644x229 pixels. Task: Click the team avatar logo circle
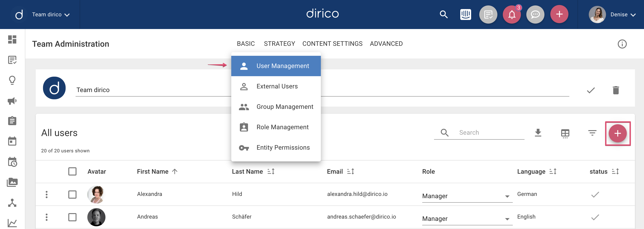click(x=54, y=88)
